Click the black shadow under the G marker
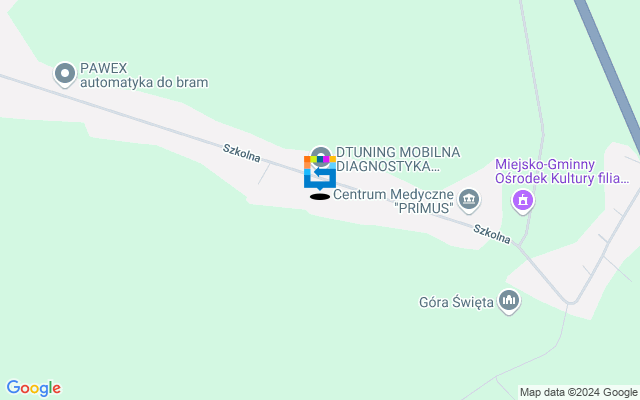Viewport: 640px width, 400px height. tap(320, 197)
